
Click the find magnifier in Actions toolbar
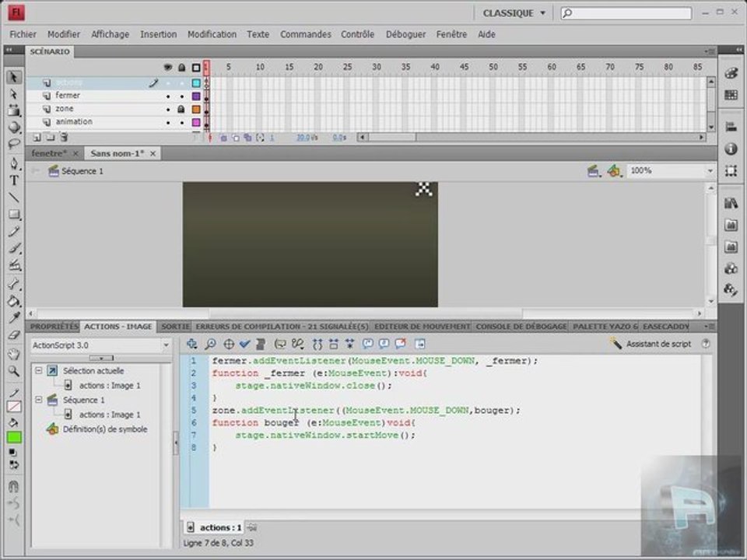(210, 344)
